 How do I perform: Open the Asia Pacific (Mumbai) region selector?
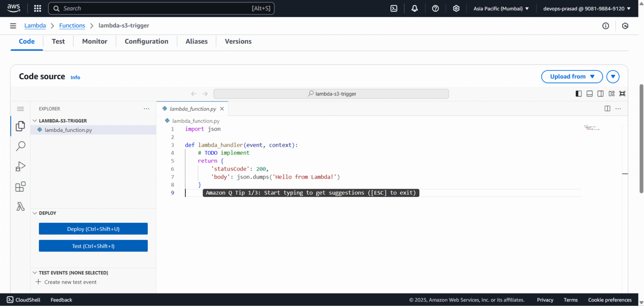pos(501,8)
